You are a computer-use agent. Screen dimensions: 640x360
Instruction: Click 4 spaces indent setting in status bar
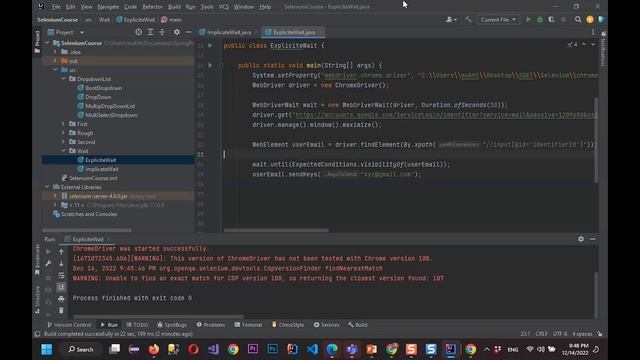point(582,334)
